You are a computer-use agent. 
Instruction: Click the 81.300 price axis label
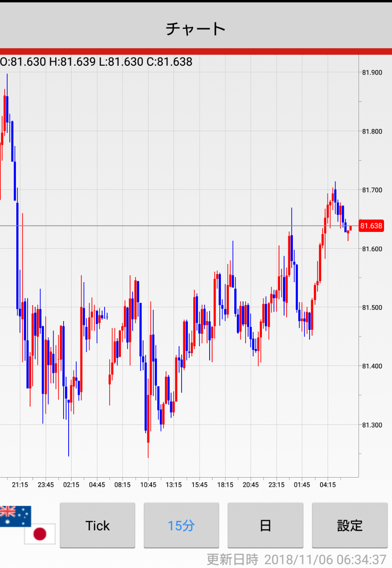coord(372,425)
